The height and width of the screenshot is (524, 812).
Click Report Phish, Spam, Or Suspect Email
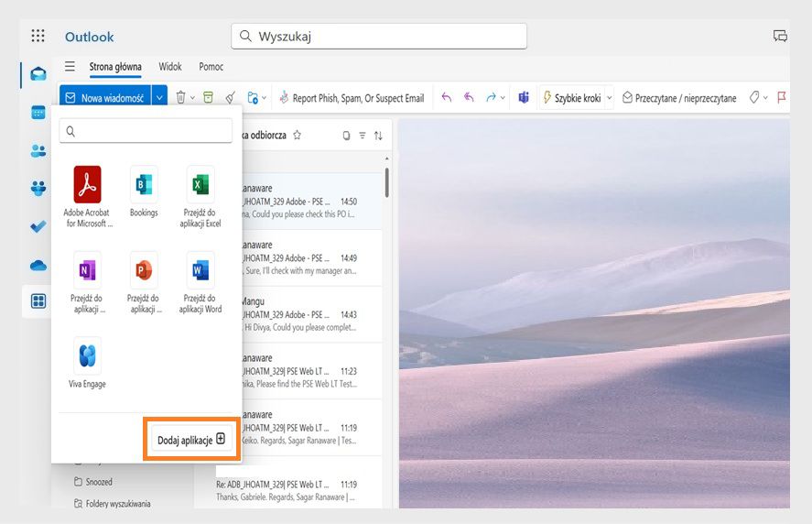352,98
